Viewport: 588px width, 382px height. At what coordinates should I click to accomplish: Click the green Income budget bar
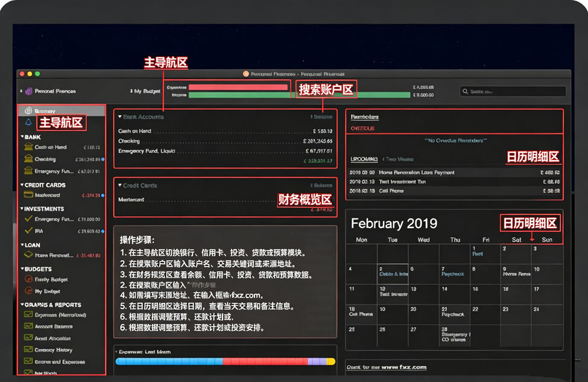tap(299, 95)
